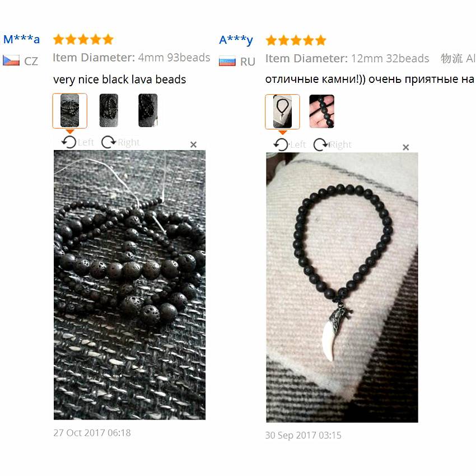Click the Left rotate label under CZ review
The height and width of the screenshot is (476, 476).
click(x=86, y=142)
